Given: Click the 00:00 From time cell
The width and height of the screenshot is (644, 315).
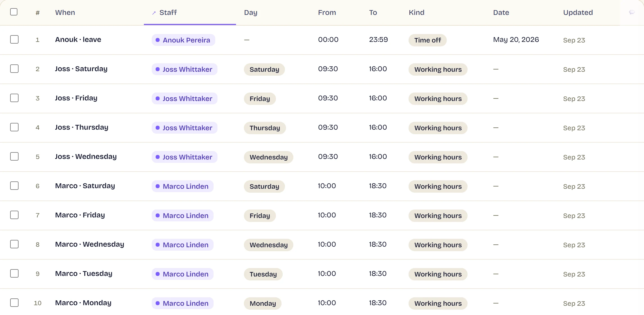Looking at the screenshot, I should [328, 39].
